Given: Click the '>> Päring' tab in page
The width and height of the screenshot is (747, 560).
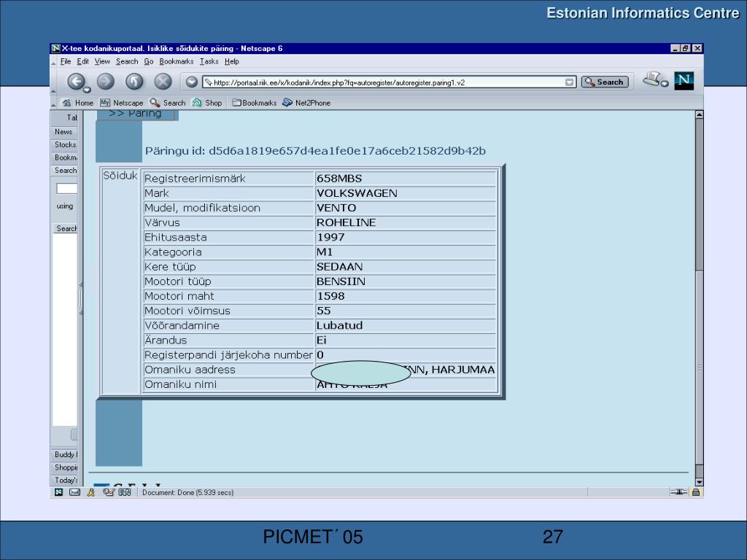Looking at the screenshot, I should tap(137, 114).
